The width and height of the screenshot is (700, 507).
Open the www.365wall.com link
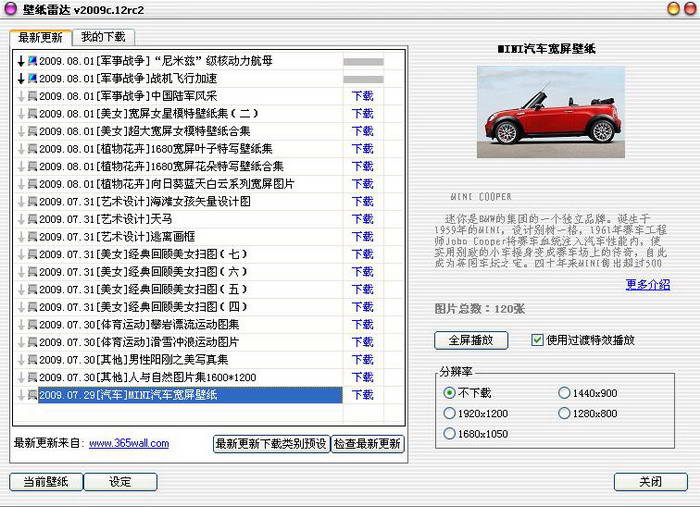pyautogui.click(x=129, y=444)
